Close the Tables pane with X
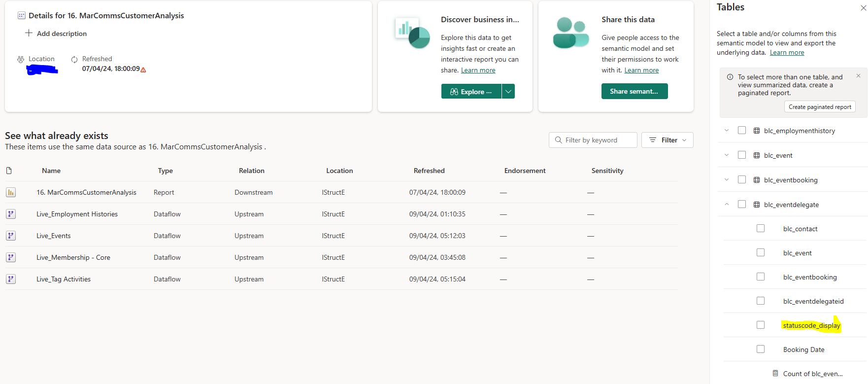This screenshot has width=868, height=384. point(863,8)
